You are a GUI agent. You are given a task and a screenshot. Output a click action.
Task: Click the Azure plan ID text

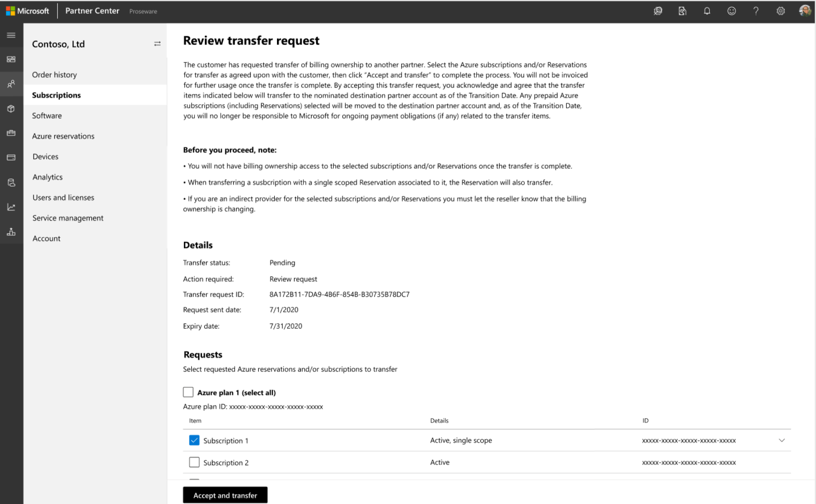click(253, 406)
